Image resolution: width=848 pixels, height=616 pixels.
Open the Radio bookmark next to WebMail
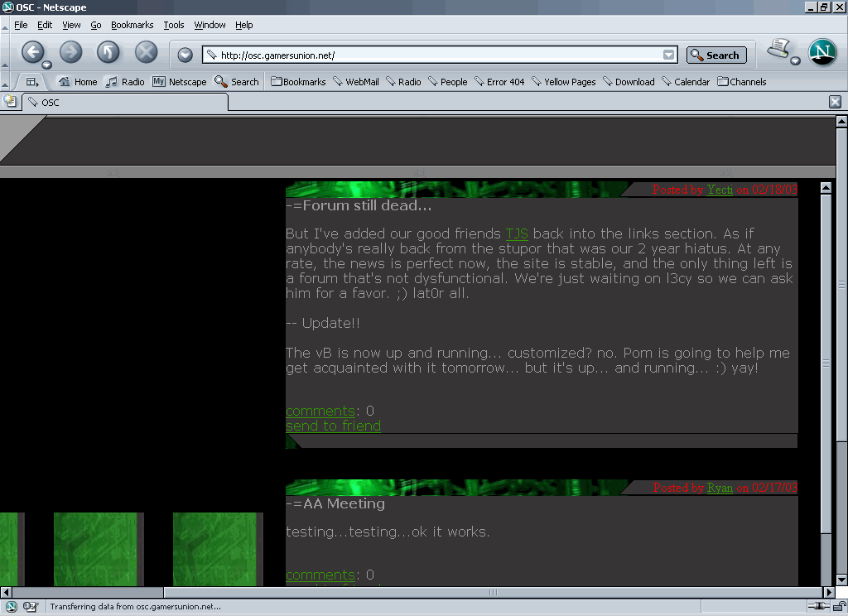click(403, 82)
